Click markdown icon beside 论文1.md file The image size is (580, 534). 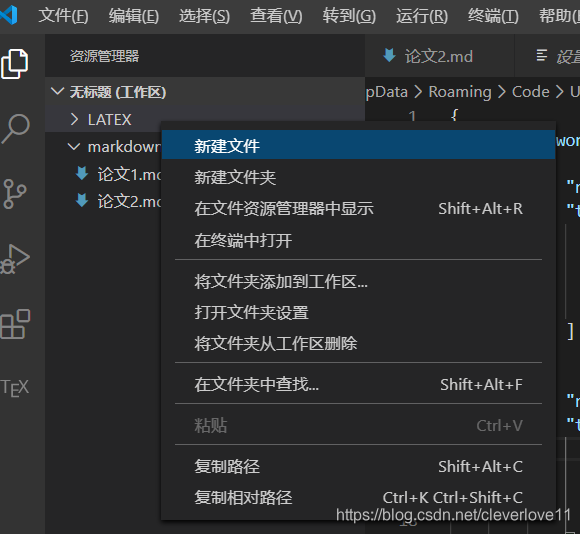coord(82,173)
